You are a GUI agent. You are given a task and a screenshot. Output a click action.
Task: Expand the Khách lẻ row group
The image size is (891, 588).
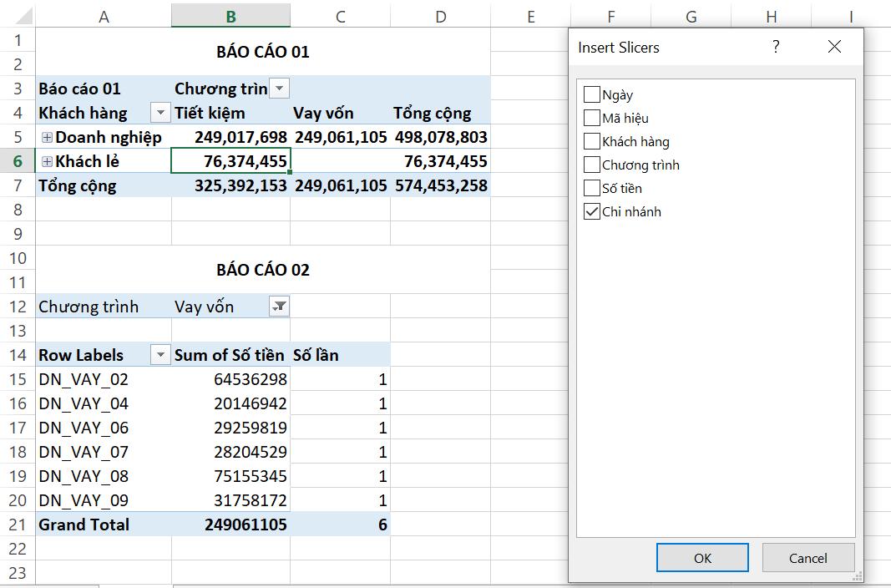(47, 161)
